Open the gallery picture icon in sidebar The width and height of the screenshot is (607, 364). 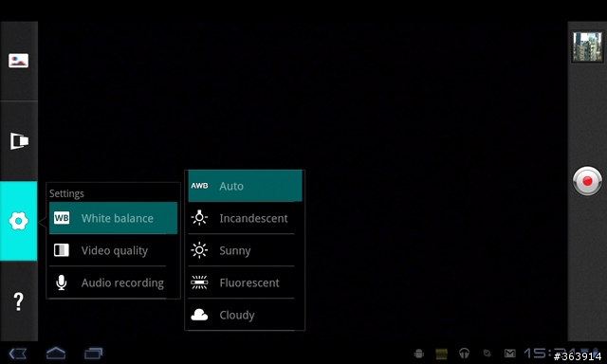[x=18, y=61]
